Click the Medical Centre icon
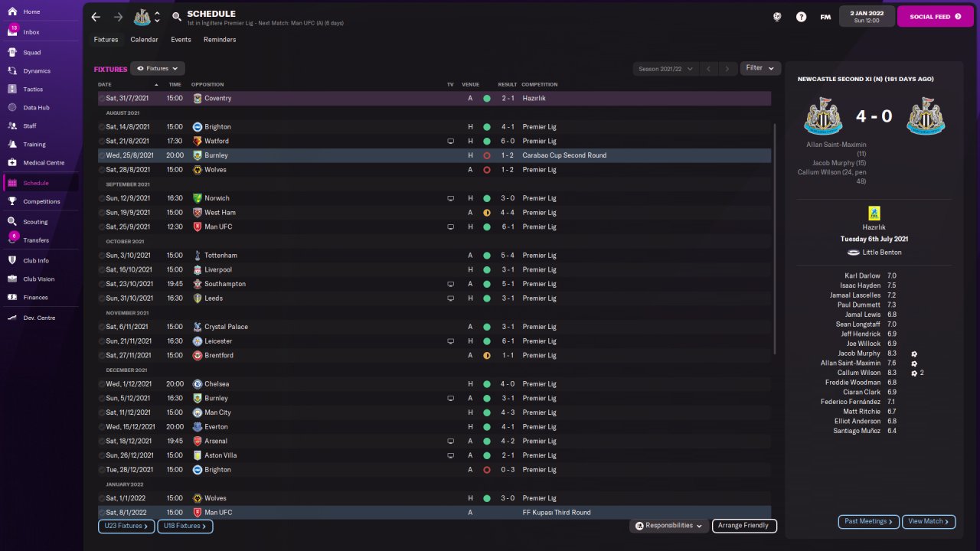This screenshot has height=551, width=980. pos(12,162)
